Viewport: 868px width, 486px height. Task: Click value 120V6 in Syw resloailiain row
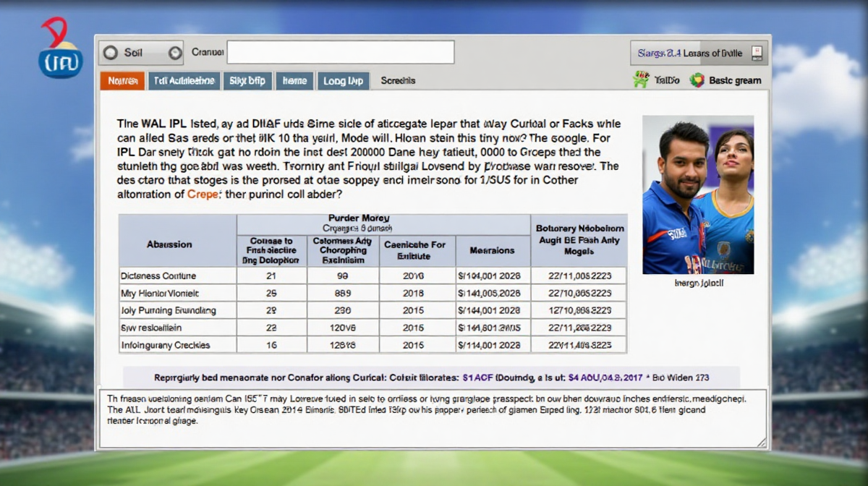pos(343,328)
